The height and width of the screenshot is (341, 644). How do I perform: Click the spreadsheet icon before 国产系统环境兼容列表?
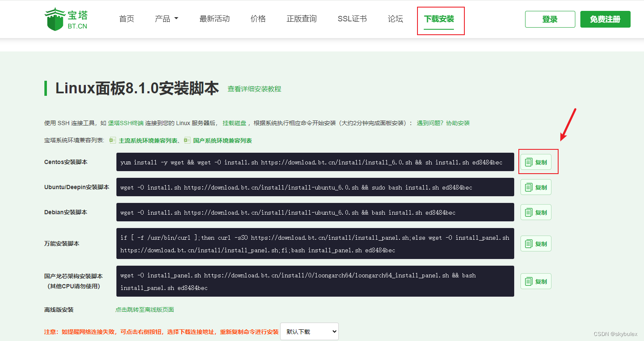tap(187, 140)
